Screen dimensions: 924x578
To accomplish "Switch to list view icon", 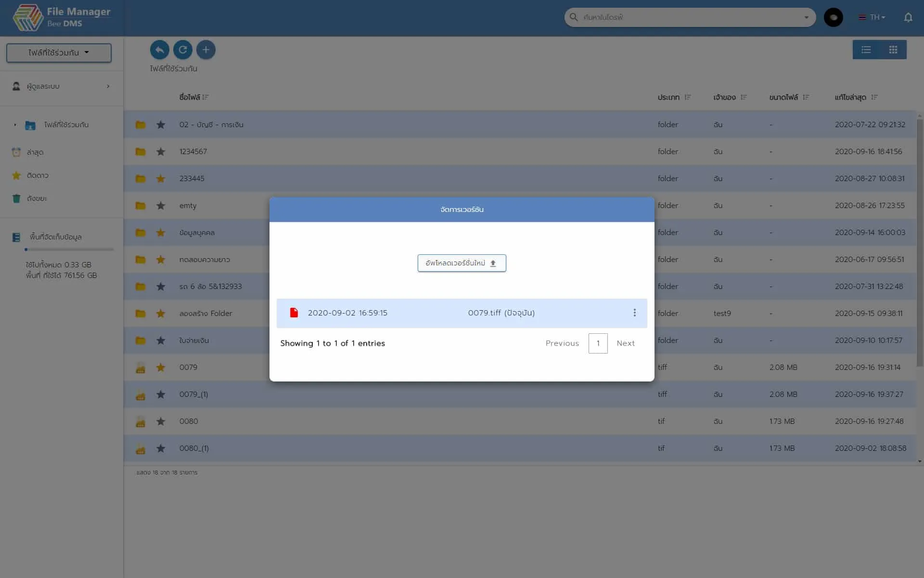I will point(866,50).
